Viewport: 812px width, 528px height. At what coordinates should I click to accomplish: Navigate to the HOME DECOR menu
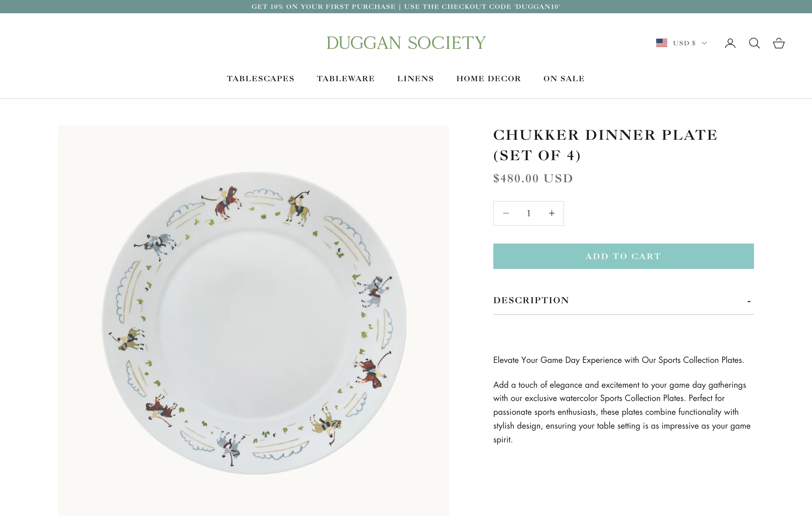(x=489, y=78)
